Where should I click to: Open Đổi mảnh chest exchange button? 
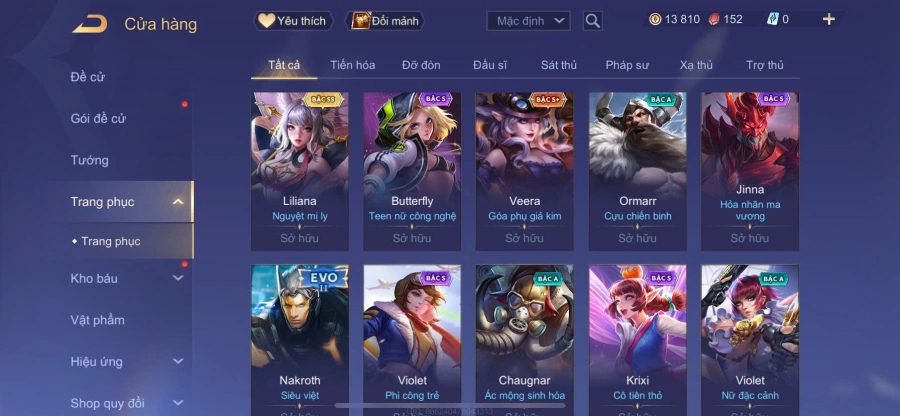[385, 21]
